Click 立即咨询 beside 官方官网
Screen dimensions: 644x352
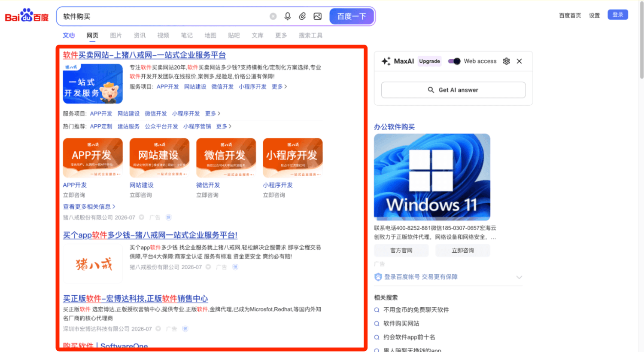click(x=463, y=251)
